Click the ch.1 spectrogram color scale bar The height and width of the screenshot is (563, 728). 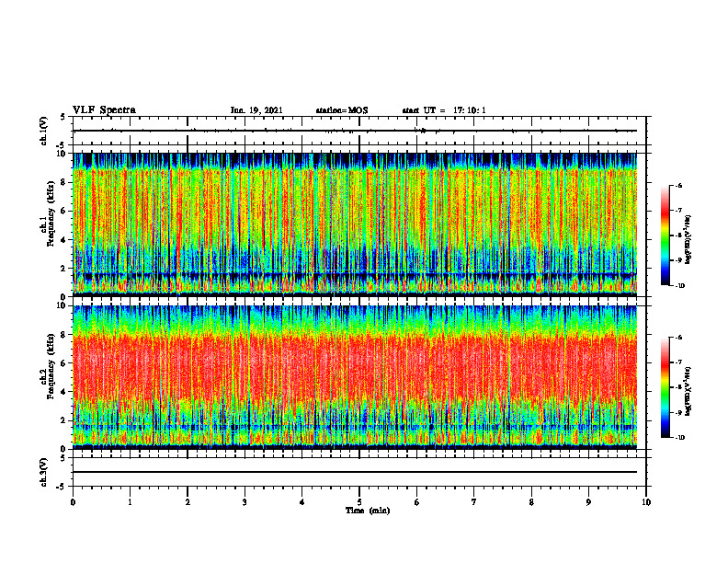pos(665,236)
